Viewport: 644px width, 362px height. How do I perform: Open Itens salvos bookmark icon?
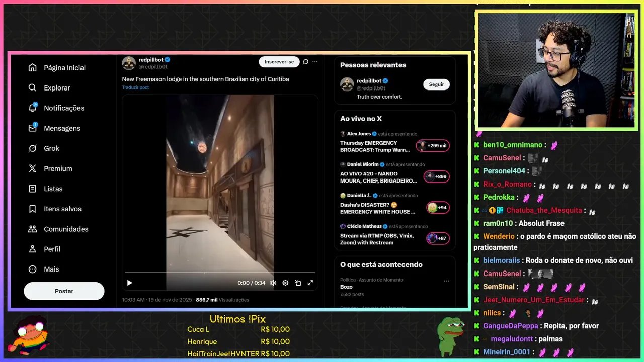point(33,209)
